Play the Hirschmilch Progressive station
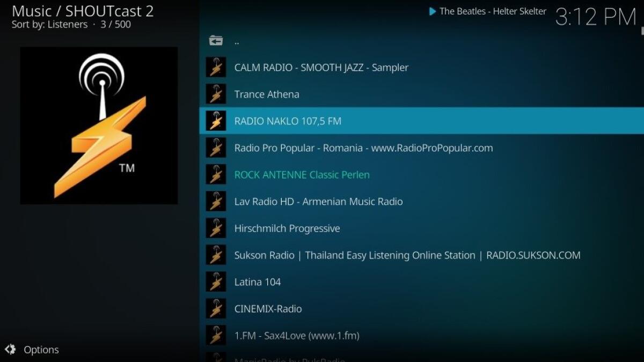 [x=288, y=228]
